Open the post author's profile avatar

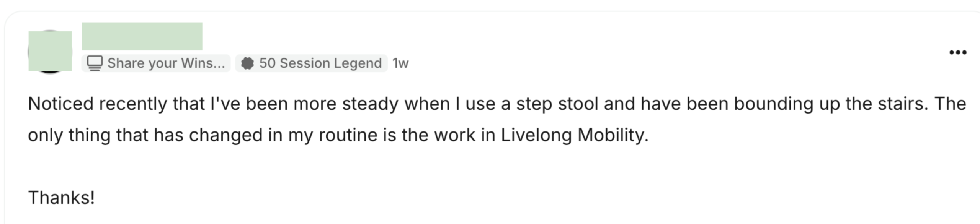tap(50, 52)
